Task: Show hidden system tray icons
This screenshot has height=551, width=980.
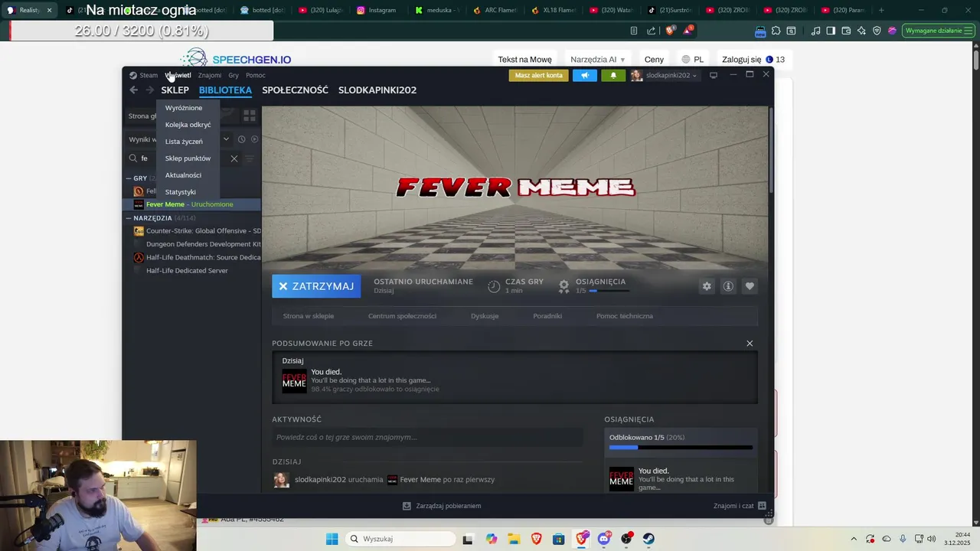Action: [854, 539]
